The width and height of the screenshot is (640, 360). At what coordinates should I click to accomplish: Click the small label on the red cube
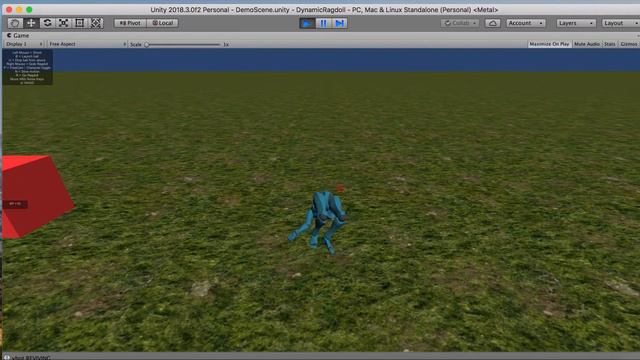click(16, 204)
